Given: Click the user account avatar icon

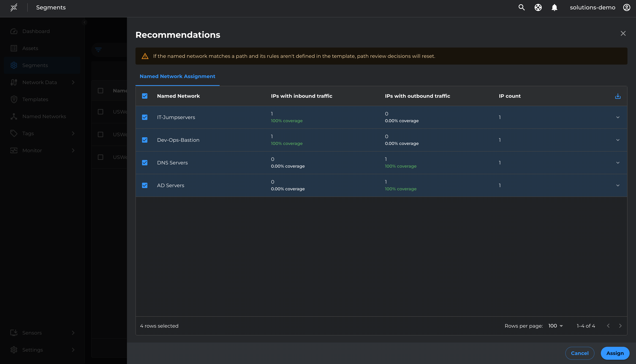Looking at the screenshot, I should click(626, 7).
